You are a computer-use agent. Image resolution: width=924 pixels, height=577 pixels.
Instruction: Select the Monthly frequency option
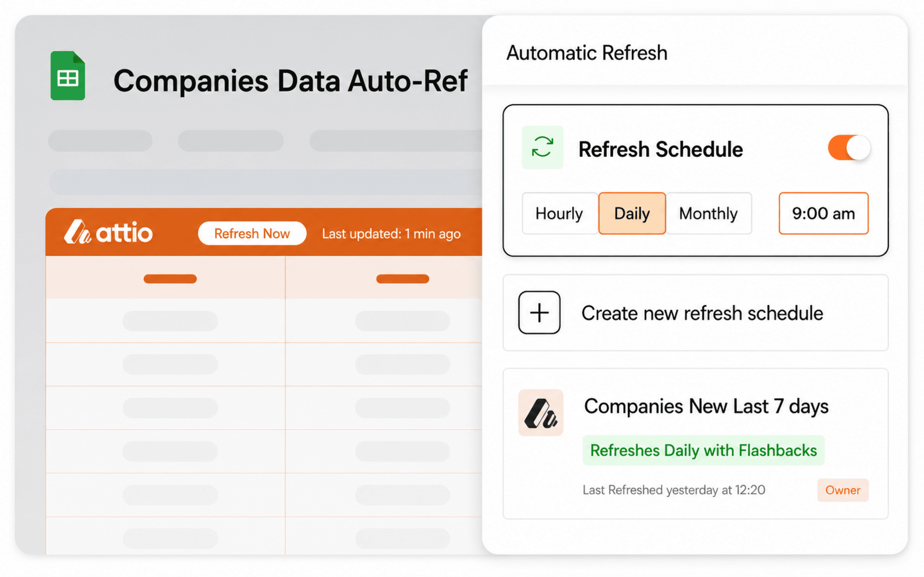click(708, 213)
